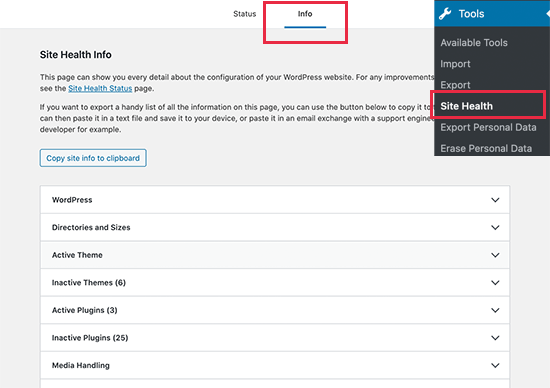Viewport: 550px width, 388px height.
Task: Expand the Active Theme chevron
Action: click(x=495, y=255)
